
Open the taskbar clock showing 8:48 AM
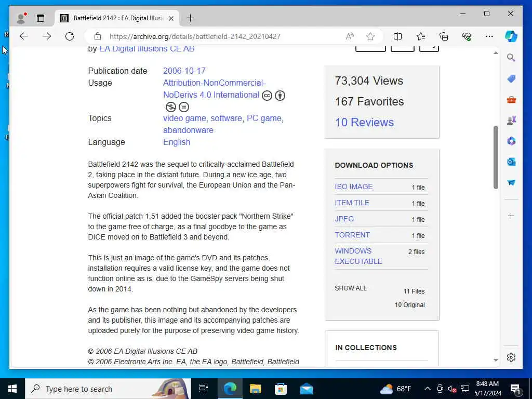(487, 389)
